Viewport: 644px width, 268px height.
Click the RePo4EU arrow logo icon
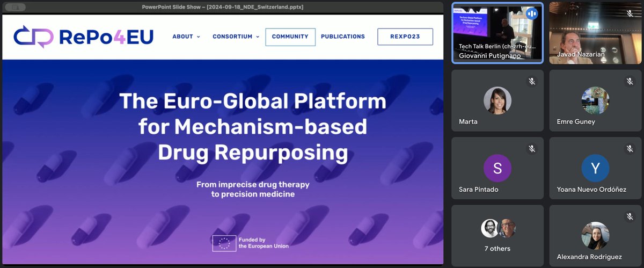pos(33,37)
